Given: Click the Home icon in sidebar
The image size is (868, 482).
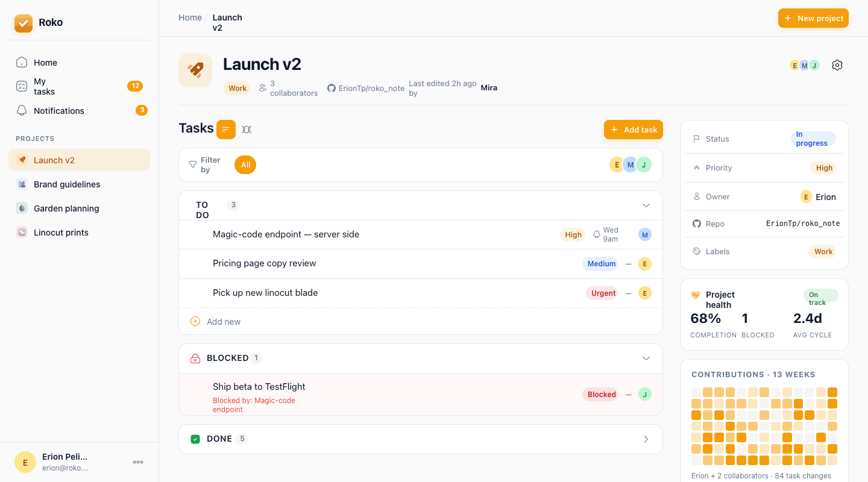Looking at the screenshot, I should [x=22, y=62].
